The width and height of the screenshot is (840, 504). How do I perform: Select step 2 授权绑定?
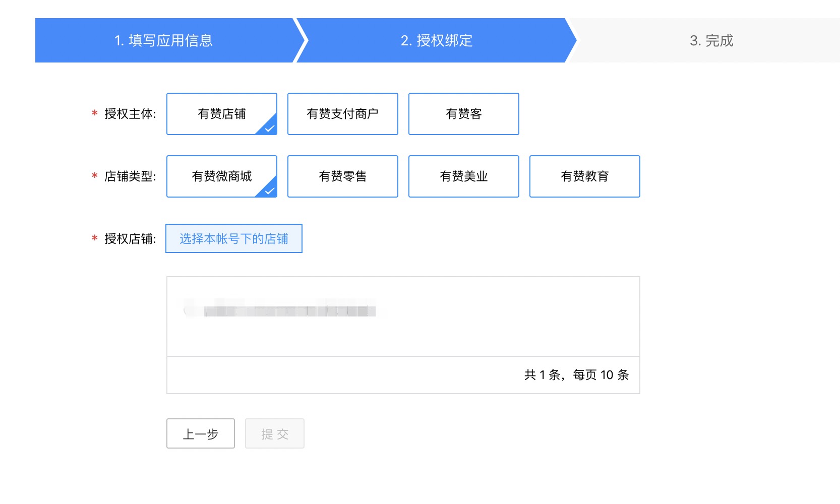(437, 40)
